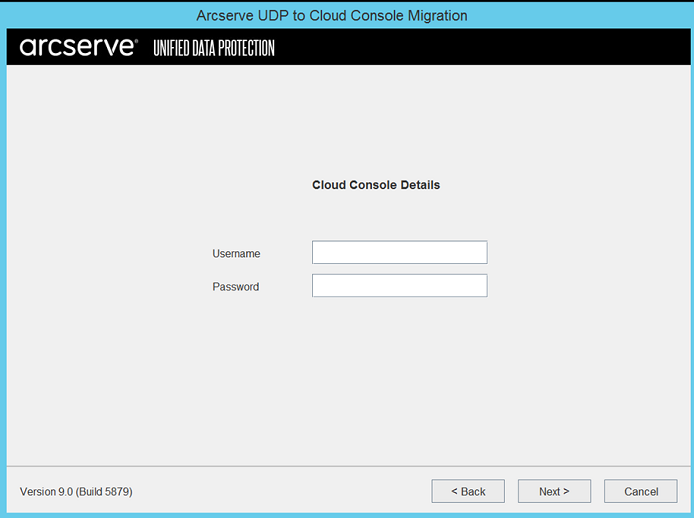Click the Username input field

pos(400,252)
